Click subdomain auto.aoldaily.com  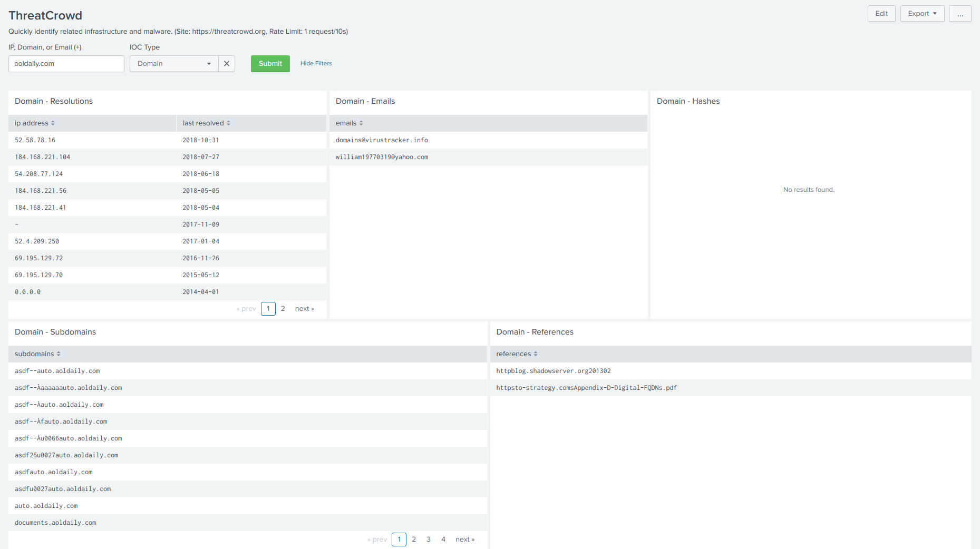point(46,506)
